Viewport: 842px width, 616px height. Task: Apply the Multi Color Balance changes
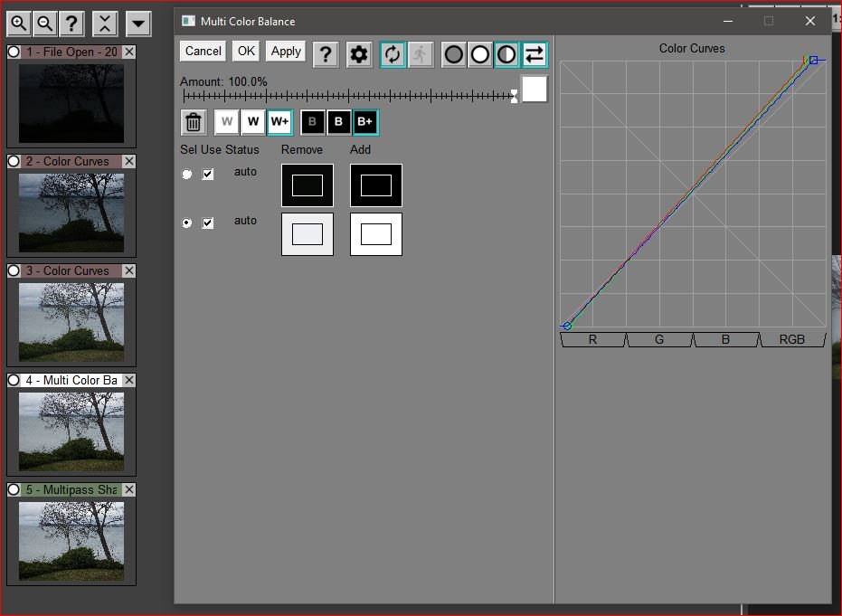point(286,52)
